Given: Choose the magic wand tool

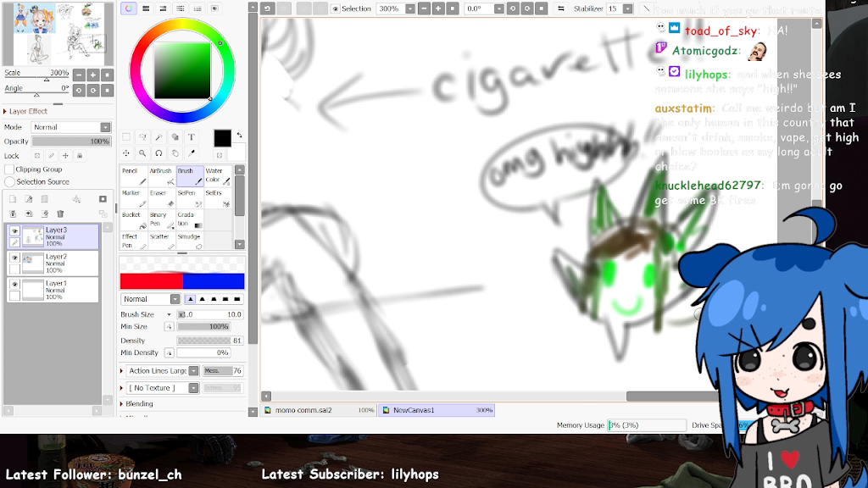Looking at the screenshot, I should point(159,136).
